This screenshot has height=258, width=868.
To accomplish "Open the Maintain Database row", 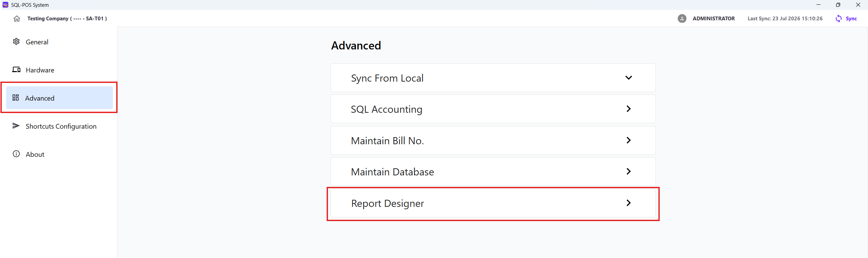I will click(x=493, y=172).
